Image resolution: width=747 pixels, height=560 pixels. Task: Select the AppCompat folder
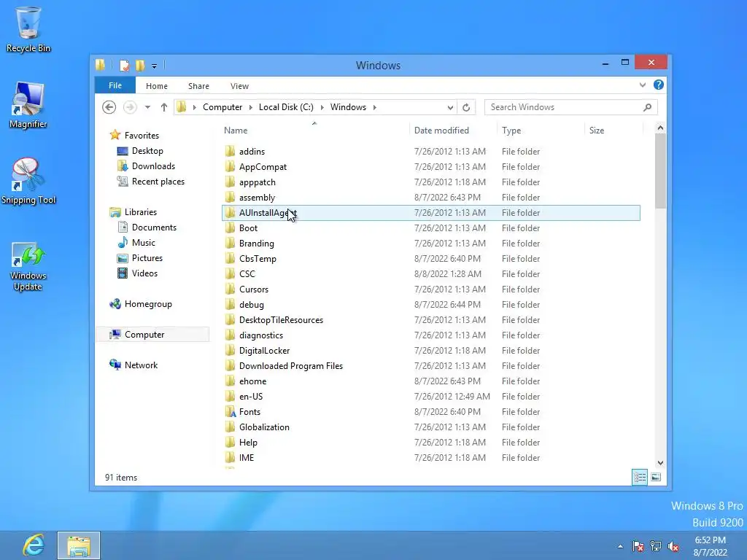tap(431, 167)
